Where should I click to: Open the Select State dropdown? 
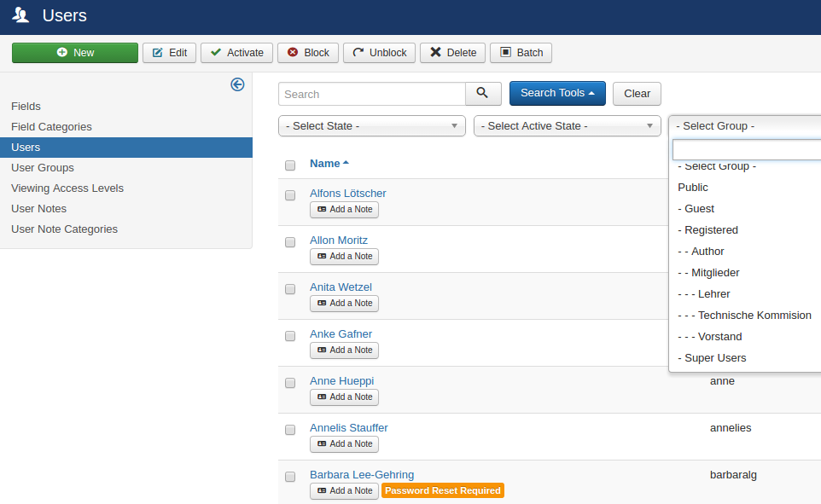click(371, 126)
